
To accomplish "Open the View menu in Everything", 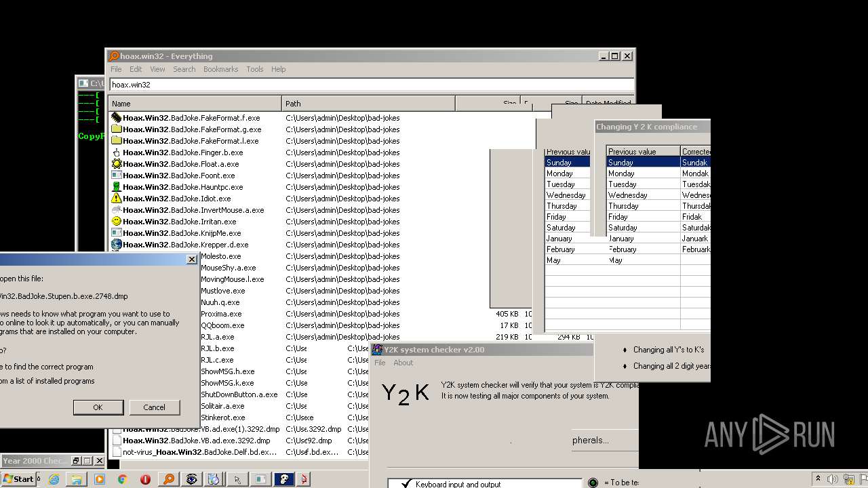I will click(x=157, y=69).
